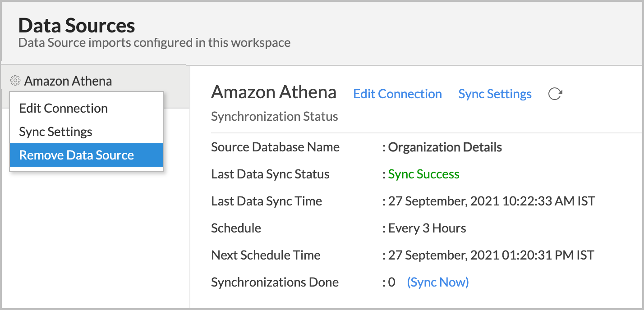Select Amazon Athena in the sidebar list
The width and height of the screenshot is (644, 310).
68,81
